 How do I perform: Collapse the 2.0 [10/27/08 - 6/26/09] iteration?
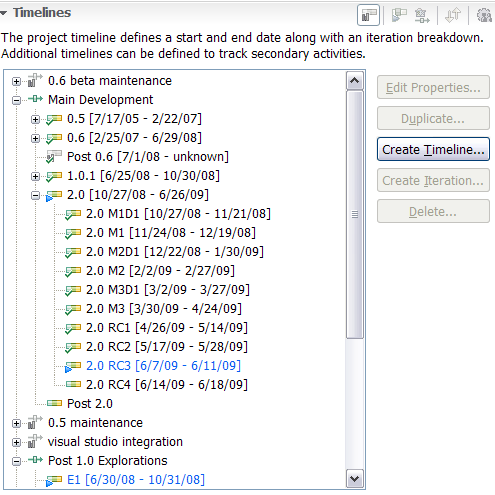pyautogui.click(x=35, y=195)
